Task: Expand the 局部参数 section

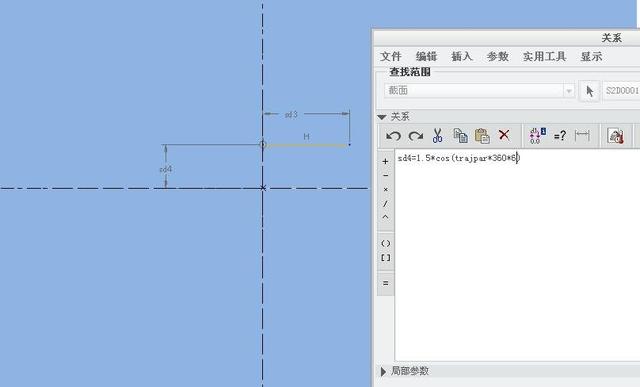Action: (x=383, y=371)
